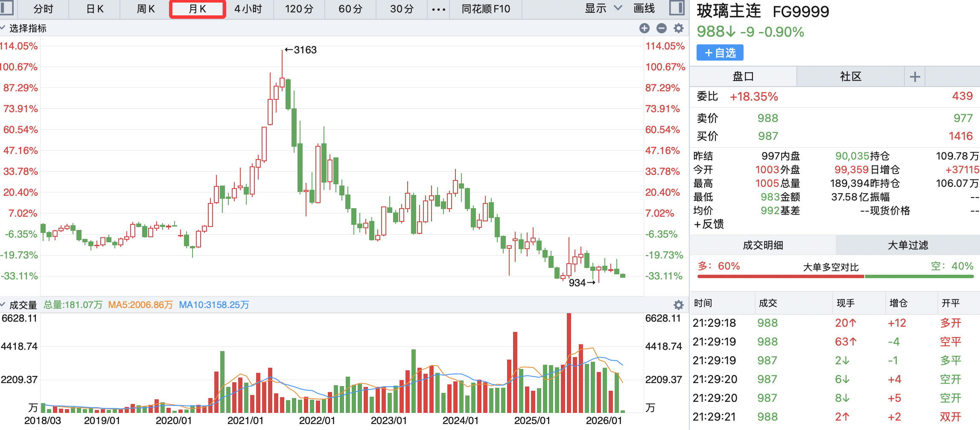Viewport: 980px width, 430px height.
Task: Open 同花顺F10 information page
Action: (x=486, y=9)
